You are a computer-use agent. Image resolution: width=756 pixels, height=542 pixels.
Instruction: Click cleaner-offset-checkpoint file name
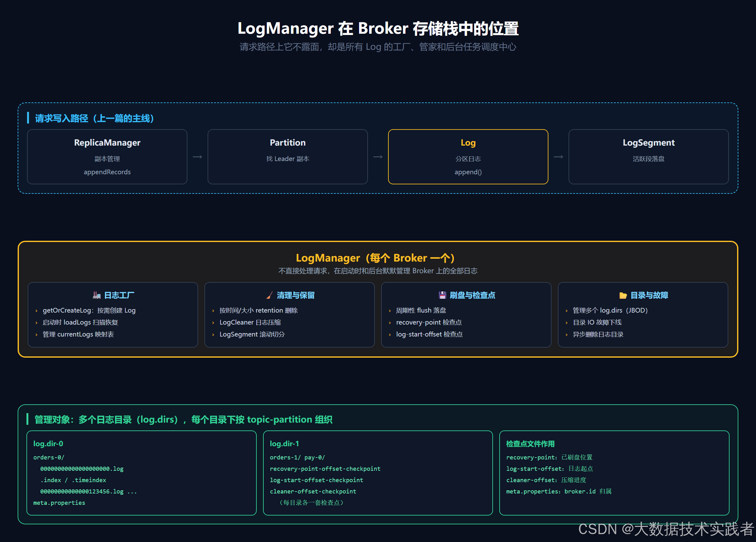click(313, 491)
